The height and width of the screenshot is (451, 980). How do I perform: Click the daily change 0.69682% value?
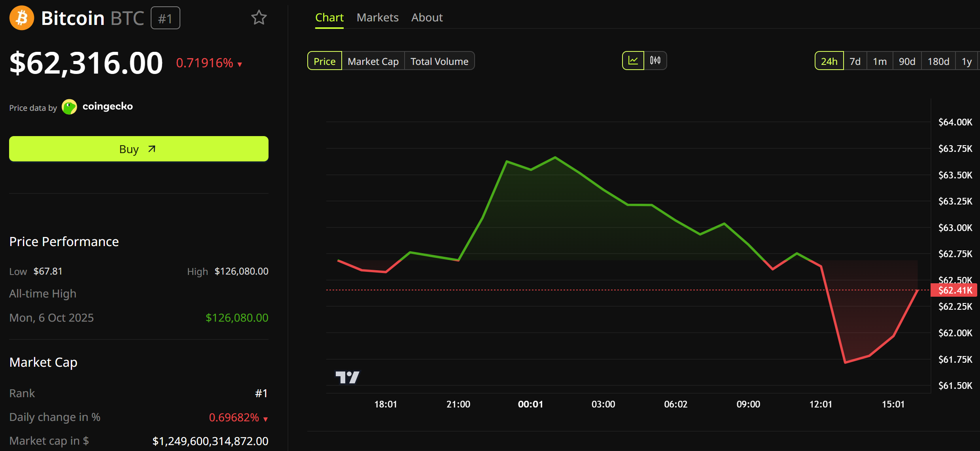[x=234, y=417]
